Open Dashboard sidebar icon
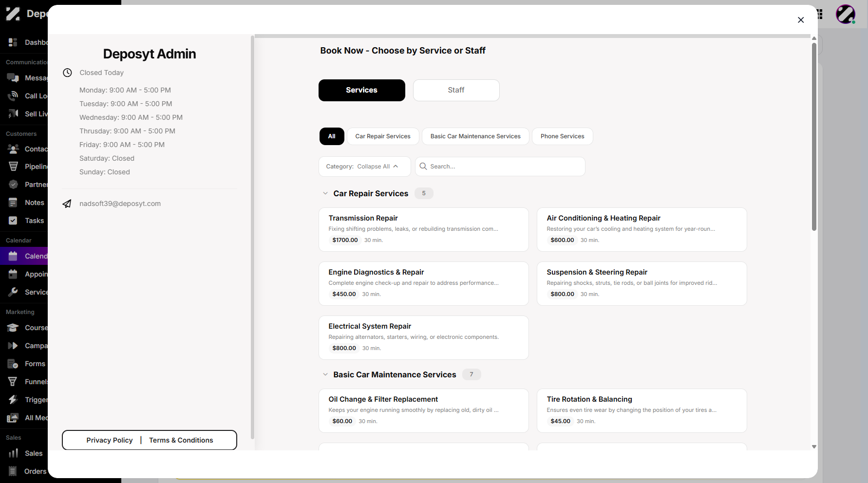Screen dimensions: 868x483 click(13, 42)
